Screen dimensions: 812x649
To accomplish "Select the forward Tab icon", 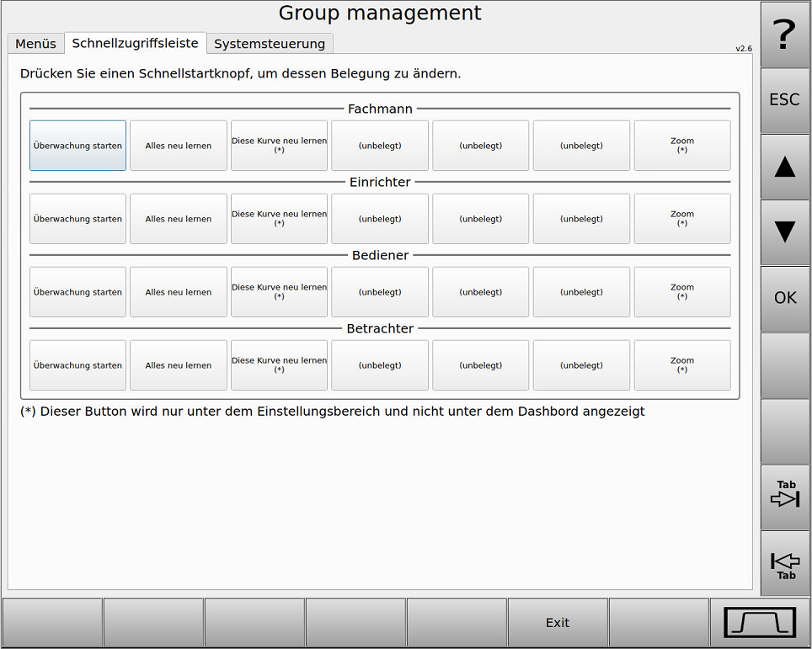I will (784, 497).
